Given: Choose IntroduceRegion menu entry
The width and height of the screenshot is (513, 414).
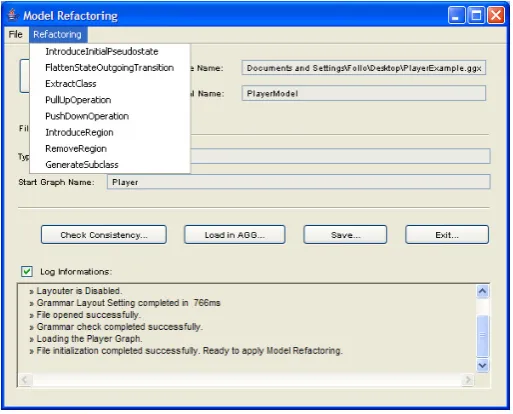Looking at the screenshot, I should [x=110, y=132].
